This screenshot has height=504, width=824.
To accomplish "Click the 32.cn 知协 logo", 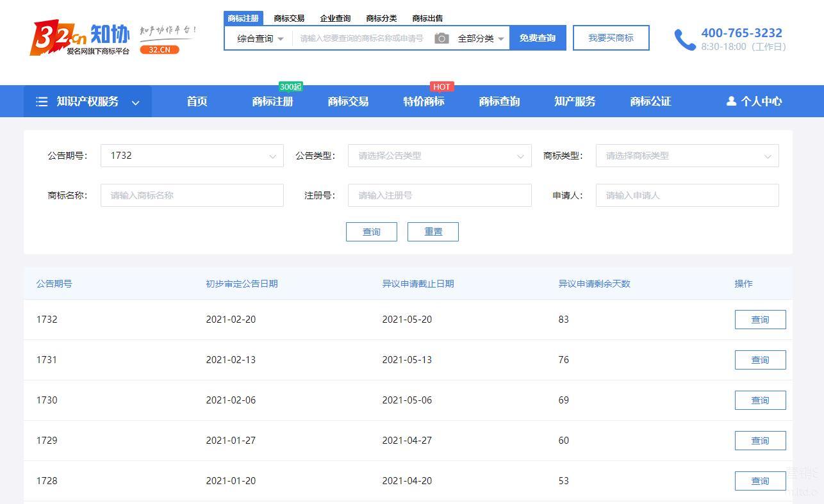I will coord(80,38).
